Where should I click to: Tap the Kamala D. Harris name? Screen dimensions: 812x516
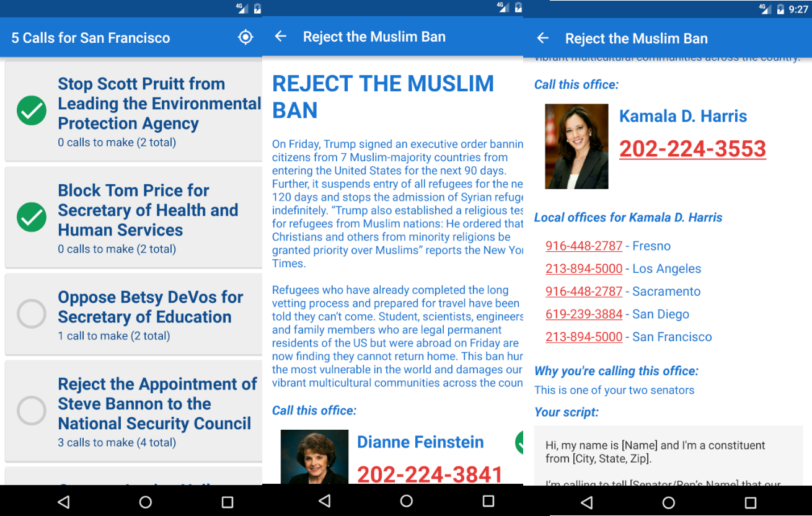tap(683, 116)
